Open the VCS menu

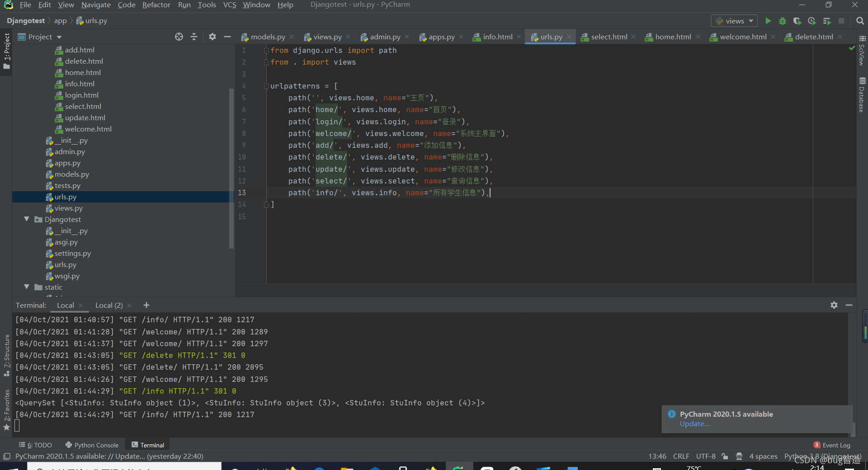click(x=230, y=5)
